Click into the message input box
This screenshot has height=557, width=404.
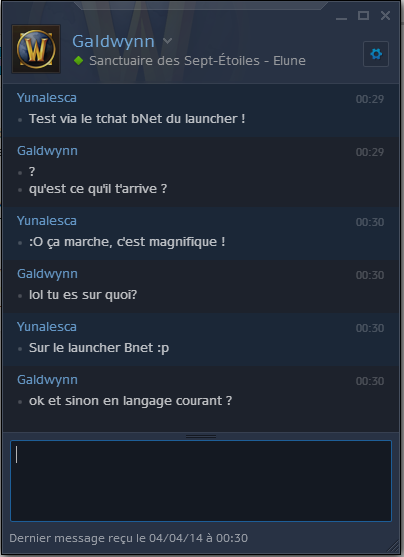pyautogui.click(x=201, y=481)
